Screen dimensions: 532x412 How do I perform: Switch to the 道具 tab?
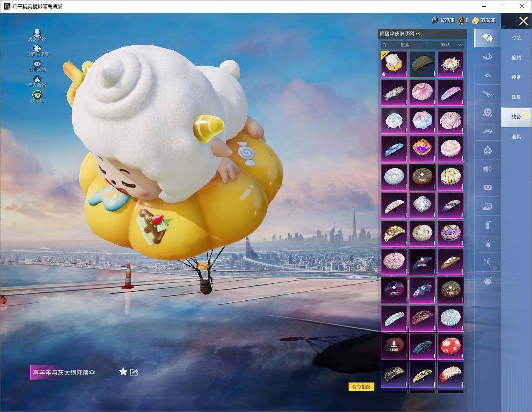[x=516, y=137]
